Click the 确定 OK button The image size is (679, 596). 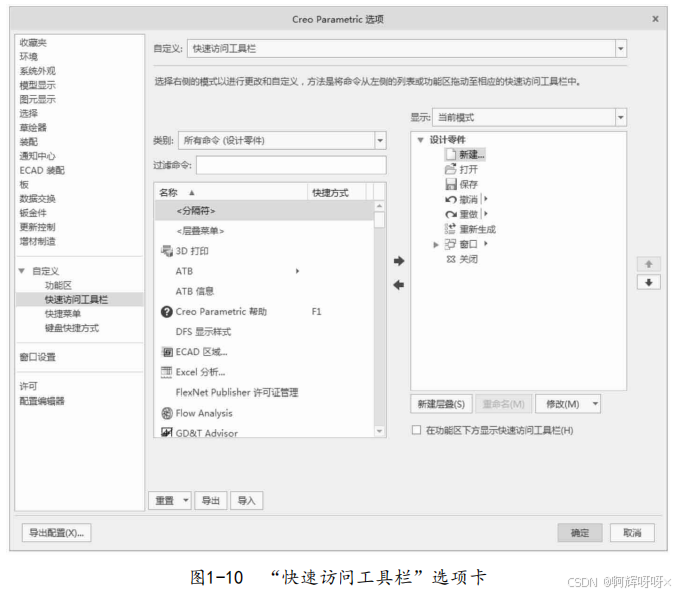pyautogui.click(x=580, y=532)
